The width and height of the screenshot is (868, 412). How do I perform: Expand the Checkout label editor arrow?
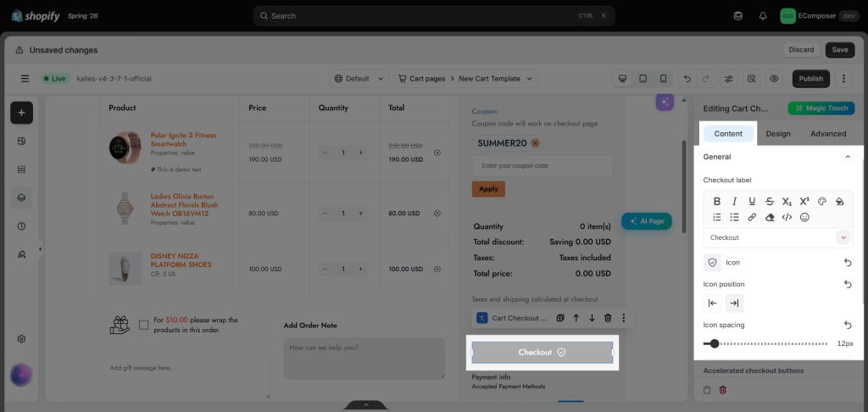[x=843, y=237]
